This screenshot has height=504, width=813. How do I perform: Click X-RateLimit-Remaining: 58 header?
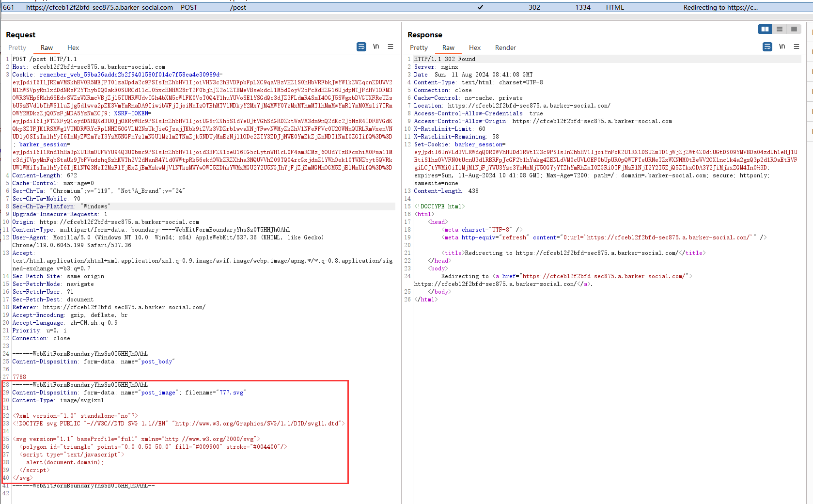tap(456, 137)
